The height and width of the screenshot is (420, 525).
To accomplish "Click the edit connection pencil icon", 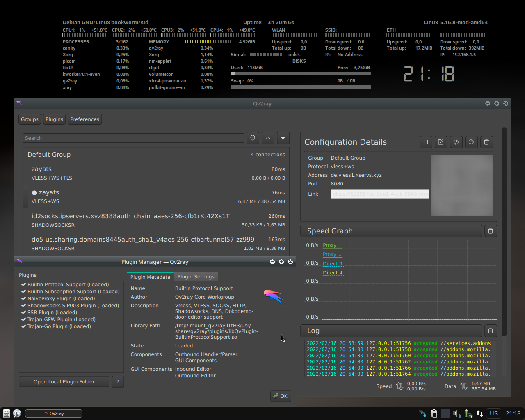I will (441, 142).
